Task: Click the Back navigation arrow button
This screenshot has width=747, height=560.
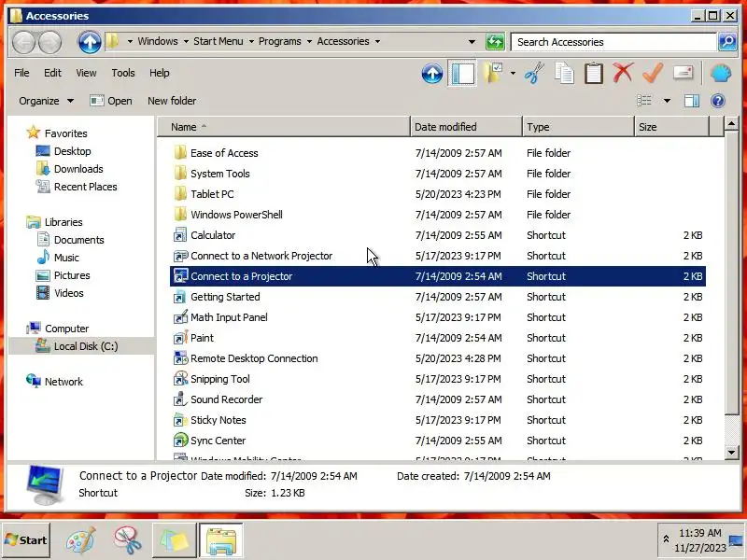Action: coord(24,42)
